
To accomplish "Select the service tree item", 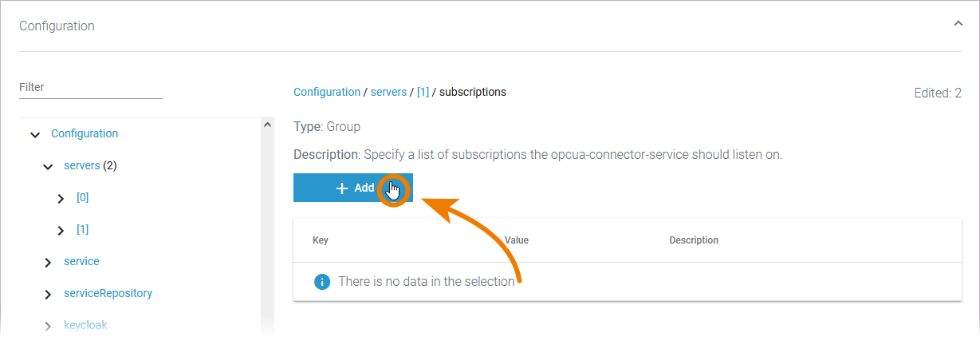I will click(81, 261).
